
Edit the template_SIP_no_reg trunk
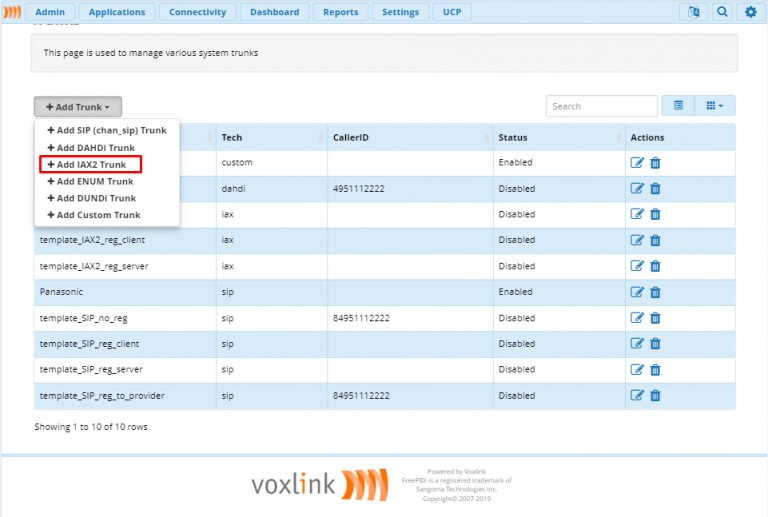[x=637, y=318]
